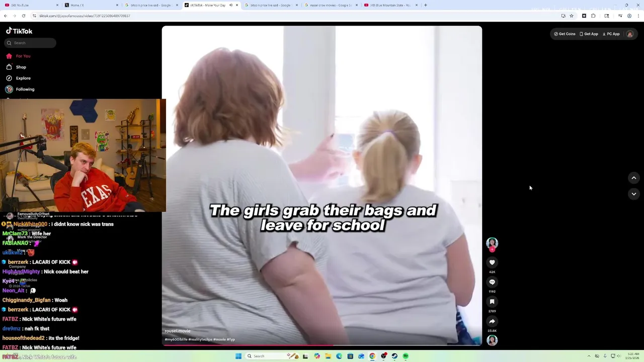Open Steam from the taskbar
Image resolution: width=644 pixels, height=362 pixels.
coord(394,356)
